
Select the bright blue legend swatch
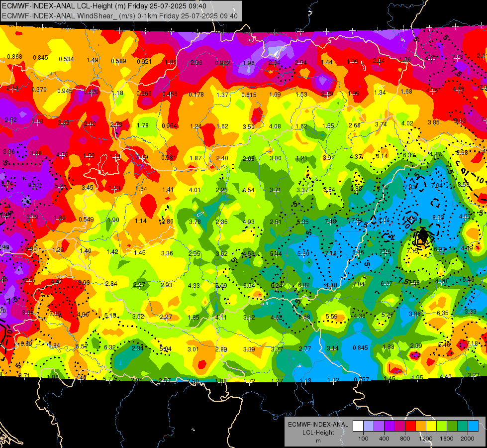(473, 426)
